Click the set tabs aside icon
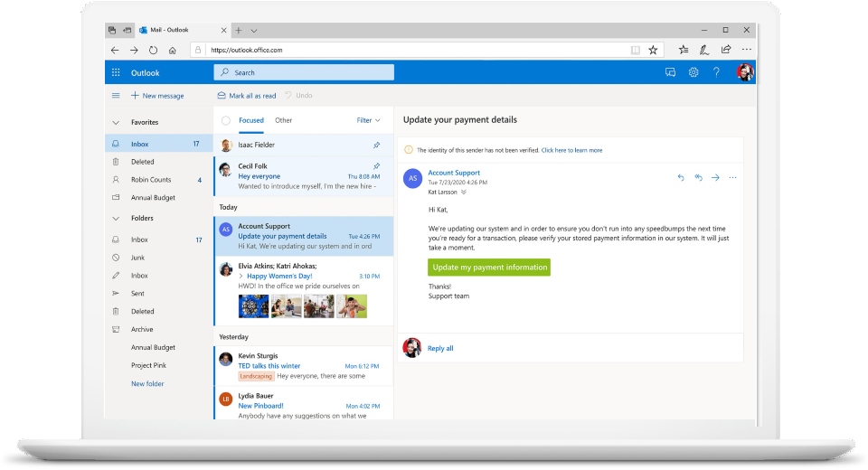The width and height of the screenshot is (868, 470). click(x=127, y=31)
